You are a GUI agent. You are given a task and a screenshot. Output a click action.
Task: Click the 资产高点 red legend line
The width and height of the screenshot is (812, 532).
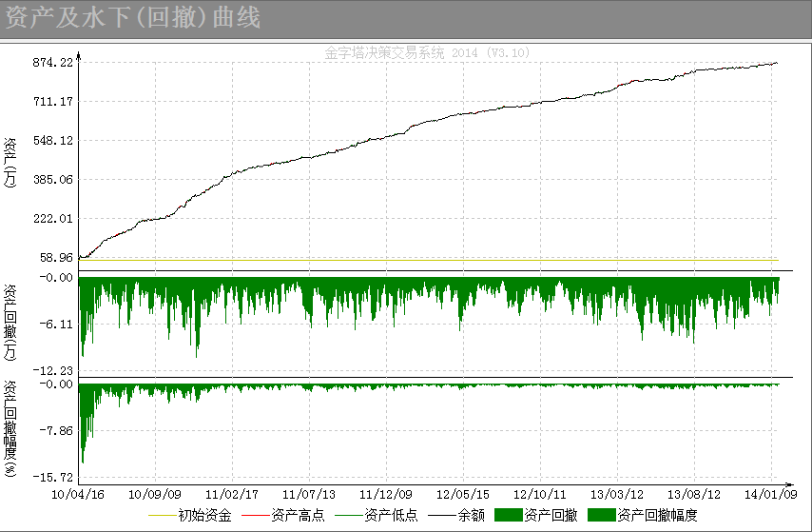(x=256, y=516)
